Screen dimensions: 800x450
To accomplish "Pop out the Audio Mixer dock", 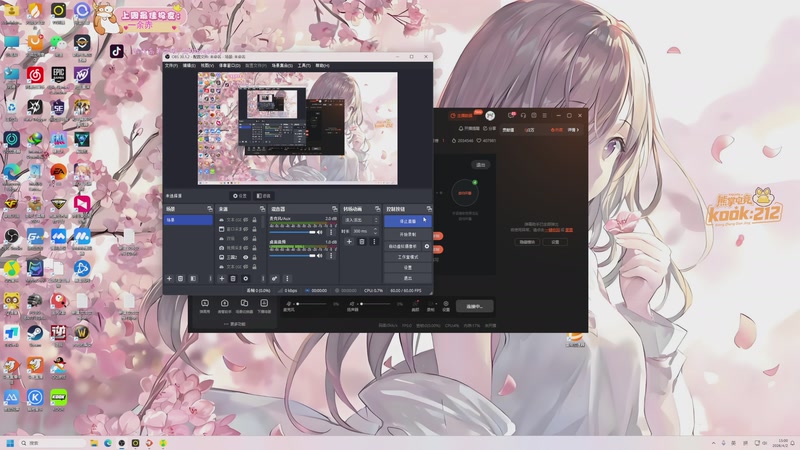I will (x=335, y=209).
